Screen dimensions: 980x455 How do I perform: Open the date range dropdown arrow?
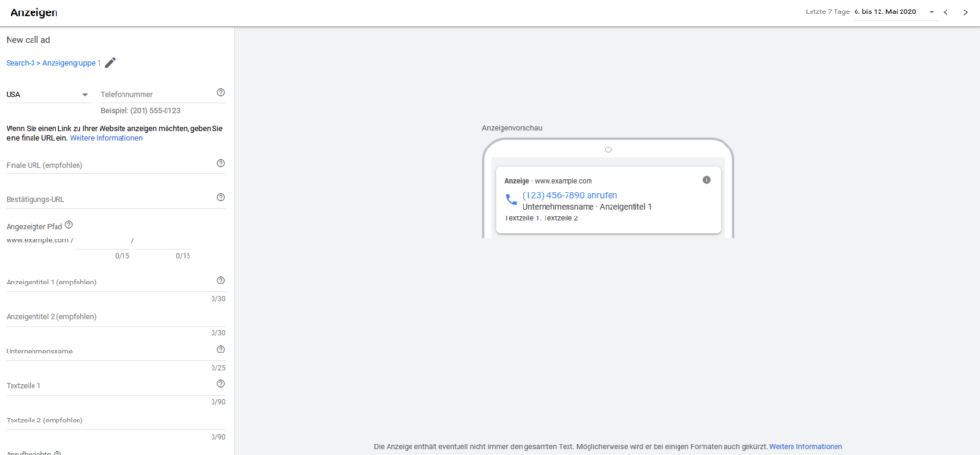[x=931, y=12]
